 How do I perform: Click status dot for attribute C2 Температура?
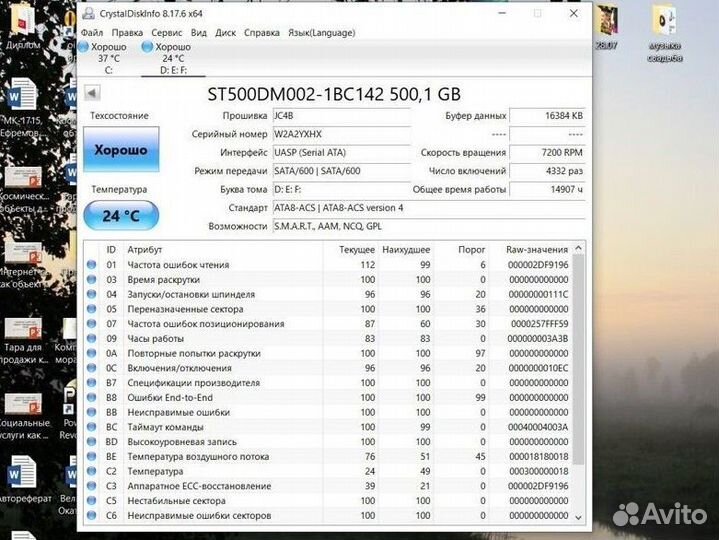[92, 471]
